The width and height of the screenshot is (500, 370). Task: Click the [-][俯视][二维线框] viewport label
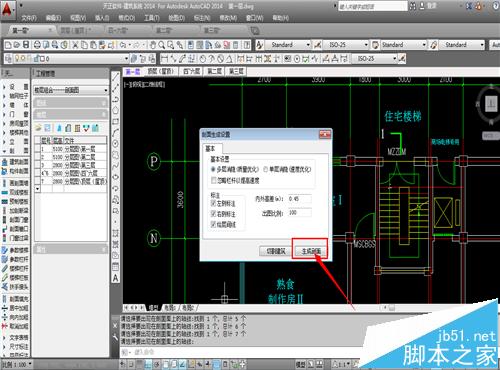pyautogui.click(x=144, y=85)
